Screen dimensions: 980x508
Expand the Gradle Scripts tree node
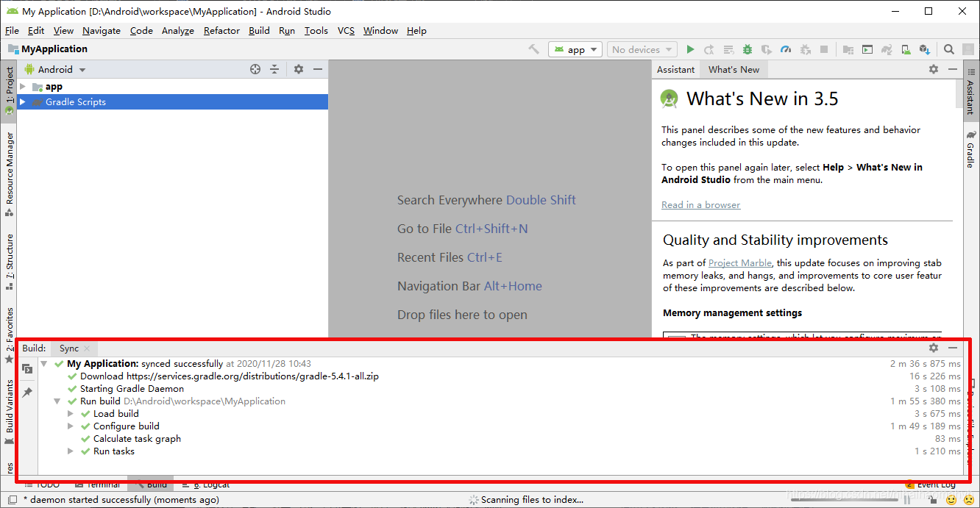pos(23,102)
